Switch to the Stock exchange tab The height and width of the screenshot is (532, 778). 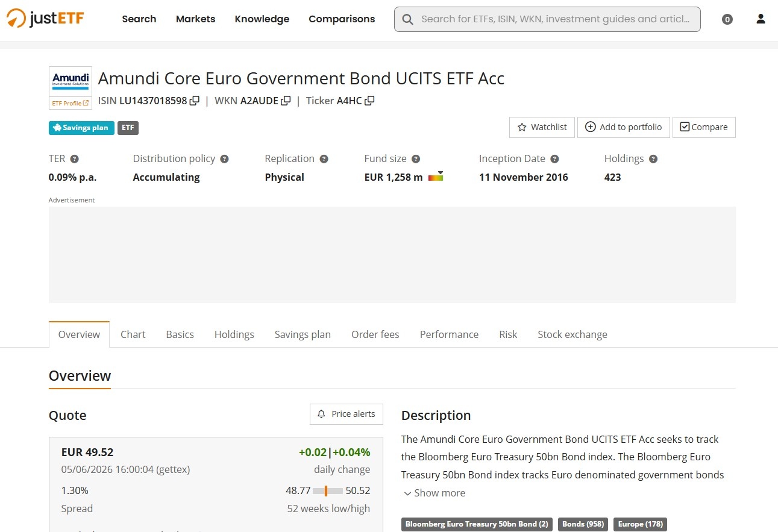click(x=573, y=334)
